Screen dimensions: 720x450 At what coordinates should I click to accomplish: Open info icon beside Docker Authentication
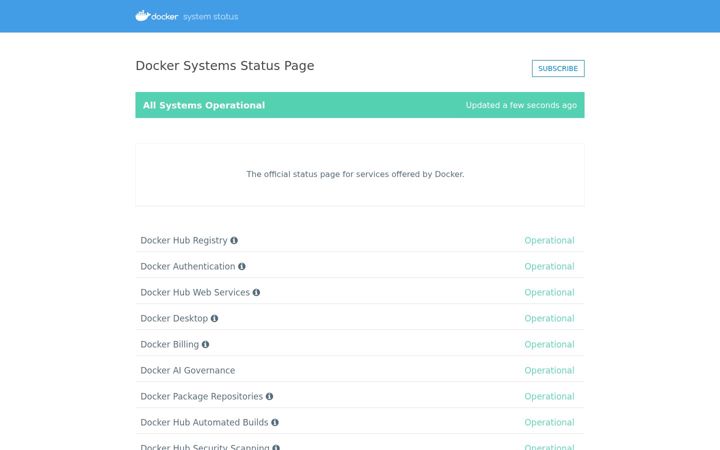[x=242, y=266]
